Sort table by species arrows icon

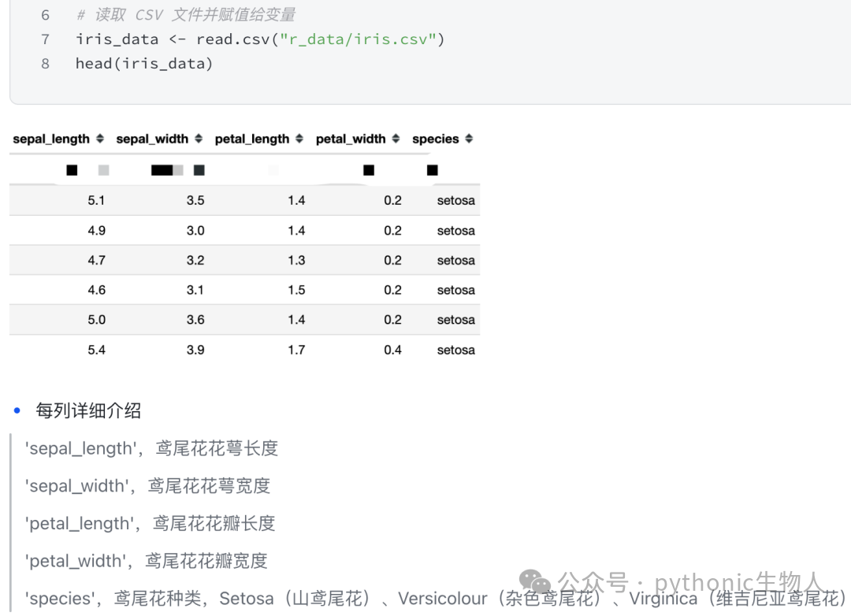(x=469, y=139)
